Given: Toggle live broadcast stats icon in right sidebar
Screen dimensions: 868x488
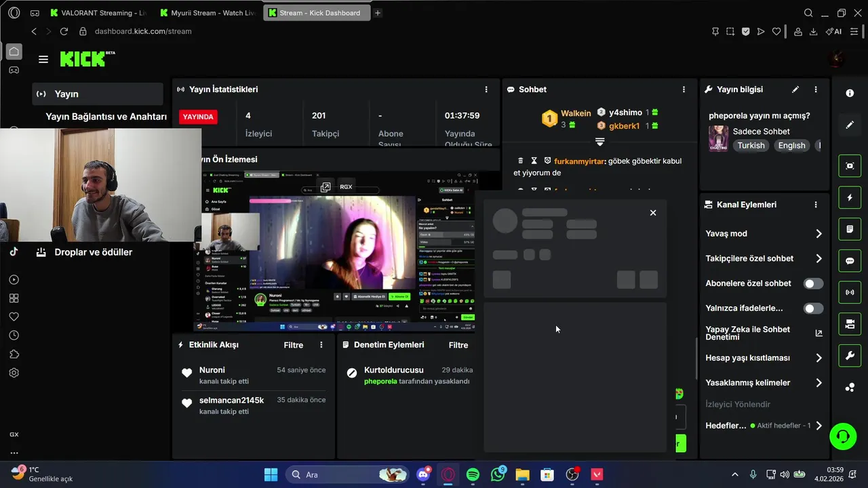Looking at the screenshot, I should [850, 292].
